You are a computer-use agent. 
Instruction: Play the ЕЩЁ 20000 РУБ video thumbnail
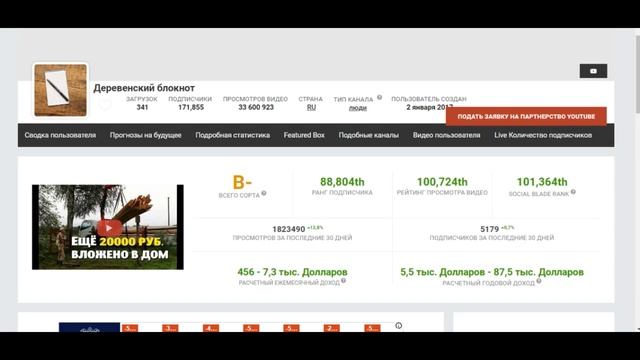coord(108,227)
